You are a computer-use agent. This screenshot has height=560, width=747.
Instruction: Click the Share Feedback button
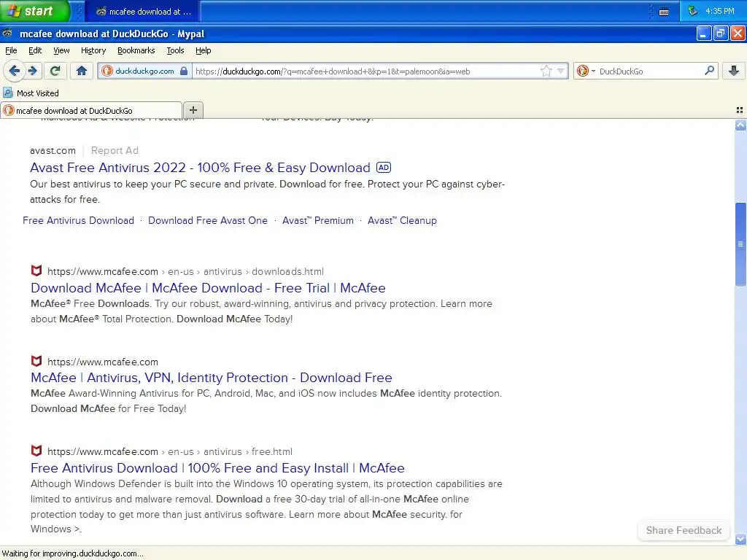(684, 530)
